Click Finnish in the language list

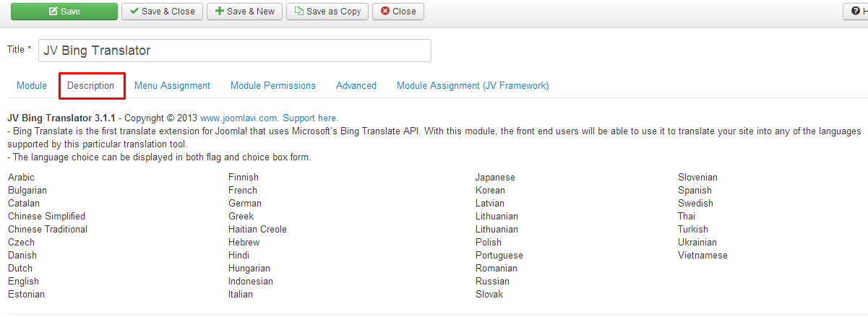click(244, 177)
